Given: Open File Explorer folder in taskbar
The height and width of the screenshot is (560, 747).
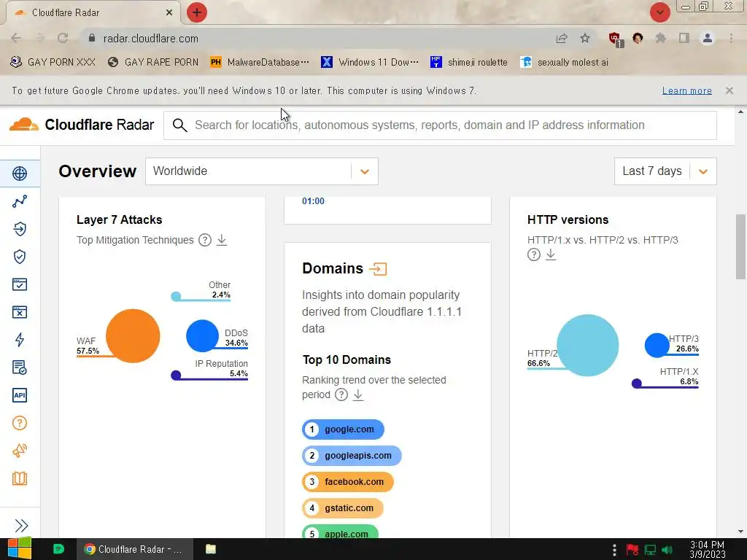Looking at the screenshot, I should (x=211, y=549).
